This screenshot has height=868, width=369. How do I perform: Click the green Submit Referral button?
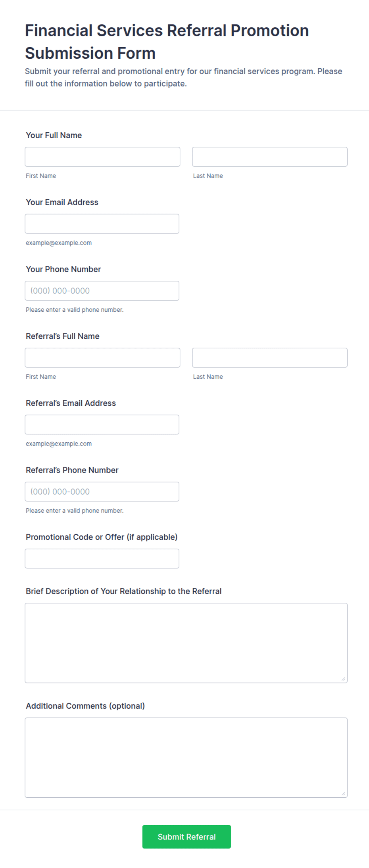click(x=186, y=837)
